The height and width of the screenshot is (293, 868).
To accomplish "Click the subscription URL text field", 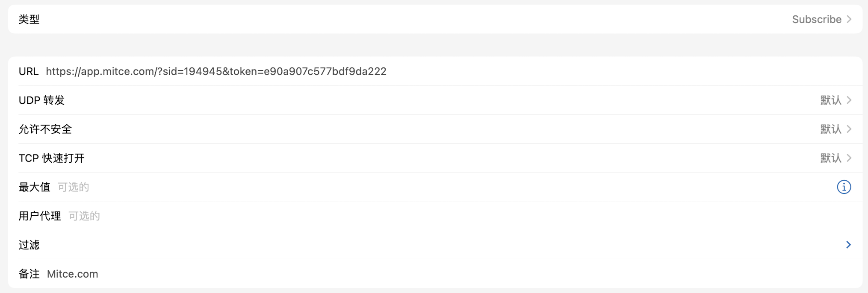I will coord(216,71).
